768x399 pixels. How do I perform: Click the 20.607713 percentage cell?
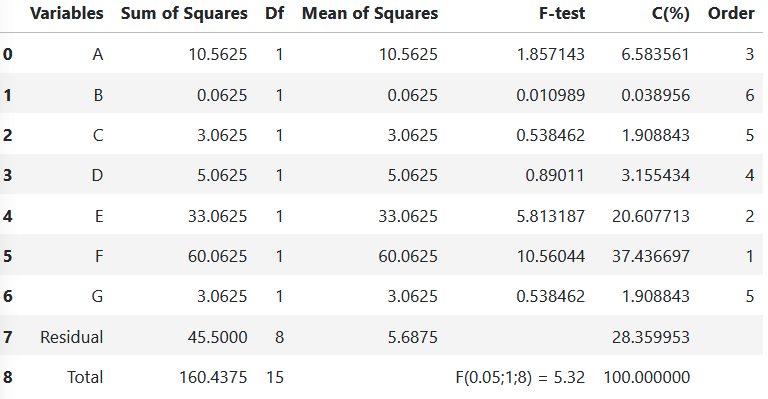651,216
